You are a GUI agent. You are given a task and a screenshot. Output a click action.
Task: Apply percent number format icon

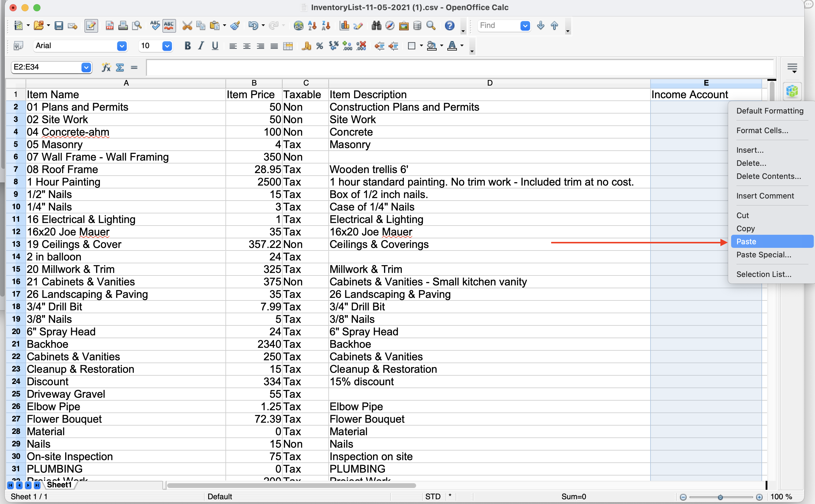(x=319, y=46)
